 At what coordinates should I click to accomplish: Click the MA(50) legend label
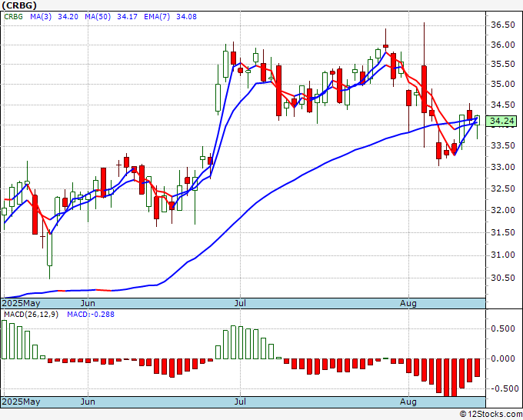pos(98,16)
